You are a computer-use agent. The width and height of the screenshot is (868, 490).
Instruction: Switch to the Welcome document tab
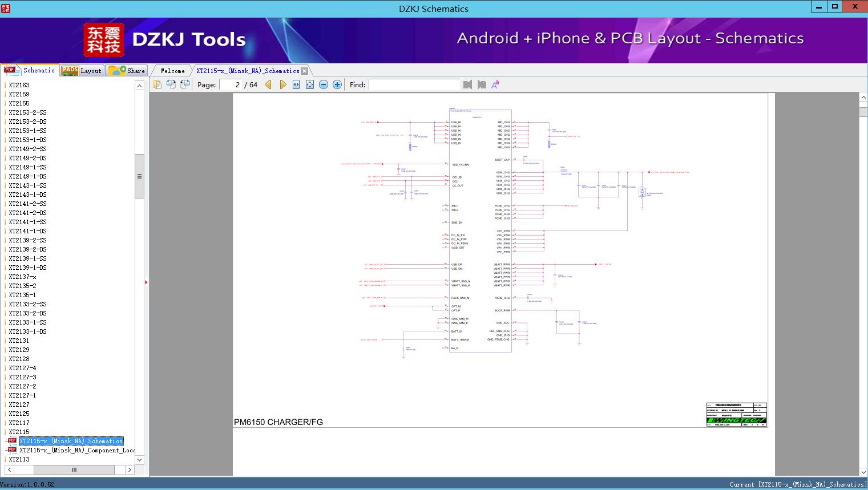172,71
